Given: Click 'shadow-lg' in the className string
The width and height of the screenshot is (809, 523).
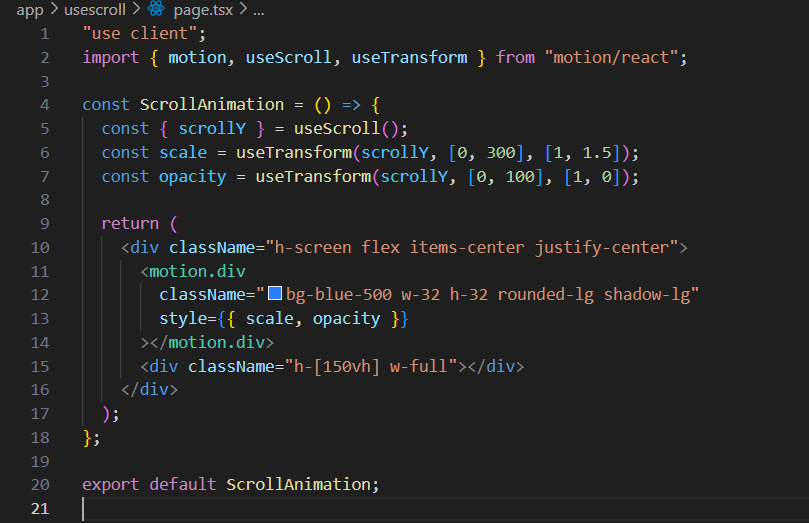Looking at the screenshot, I should 647,295.
